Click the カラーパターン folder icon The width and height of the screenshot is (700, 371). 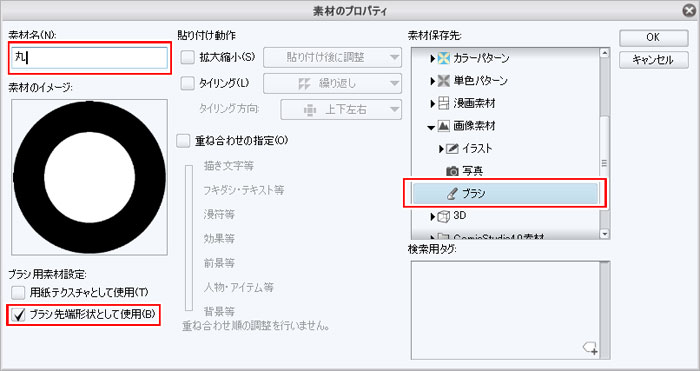click(x=443, y=58)
